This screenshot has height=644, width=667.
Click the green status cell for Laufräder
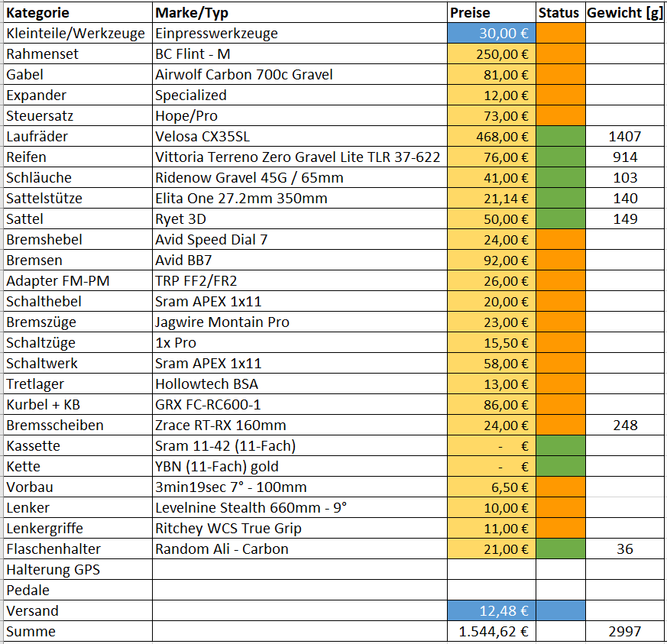tap(561, 136)
